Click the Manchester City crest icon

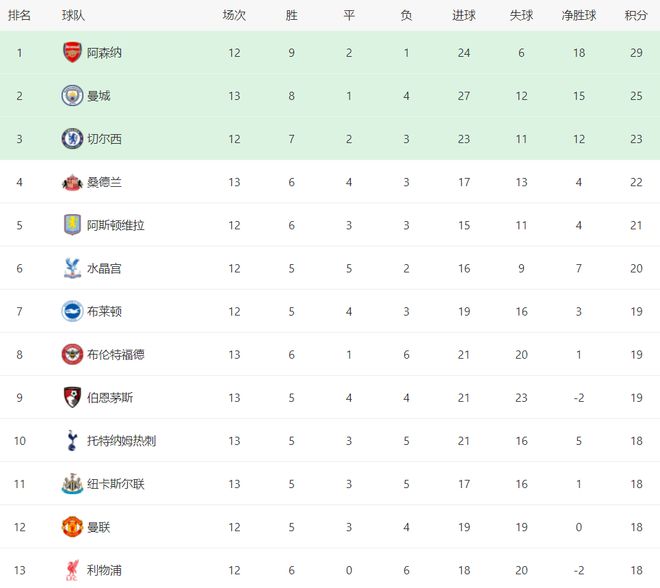coord(72,96)
